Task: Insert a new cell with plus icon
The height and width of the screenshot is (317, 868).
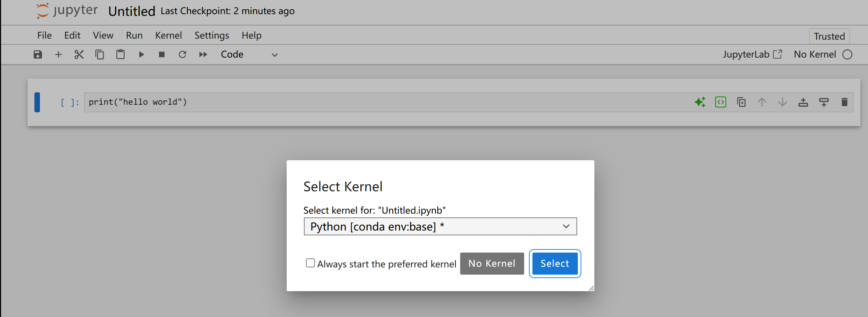Action: 59,54
